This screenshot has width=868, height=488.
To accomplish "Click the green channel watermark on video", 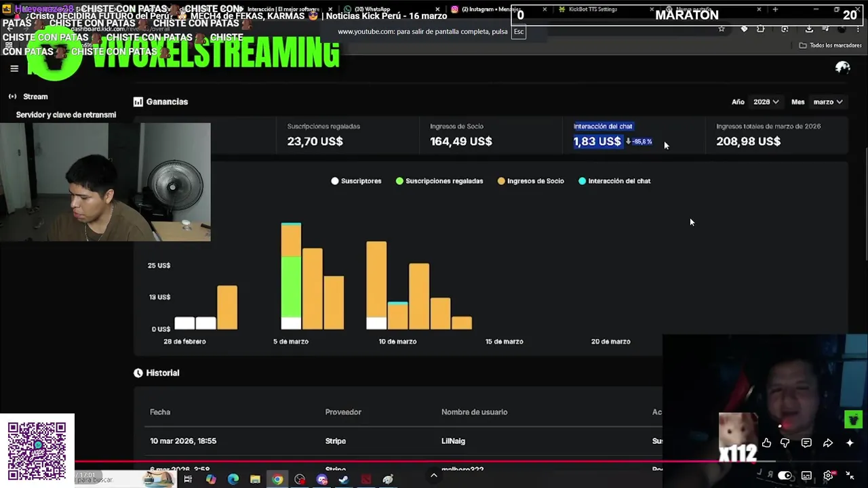I will point(853,420).
